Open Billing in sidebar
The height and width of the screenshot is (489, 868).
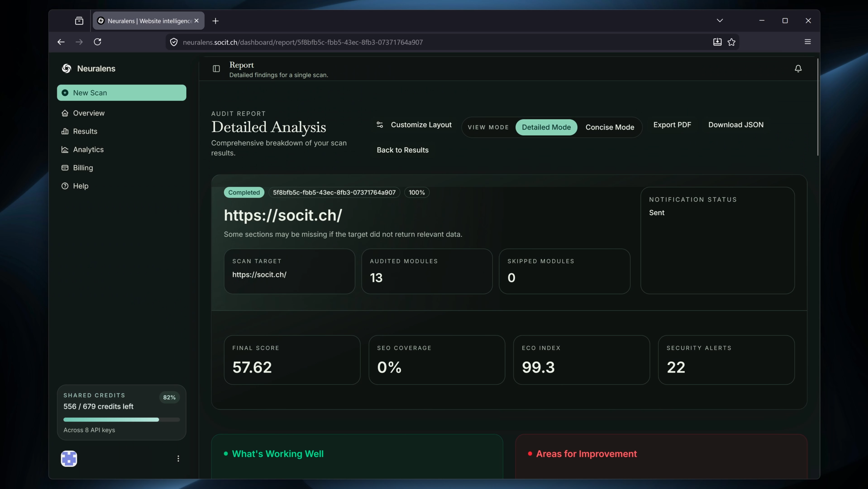coord(122,168)
